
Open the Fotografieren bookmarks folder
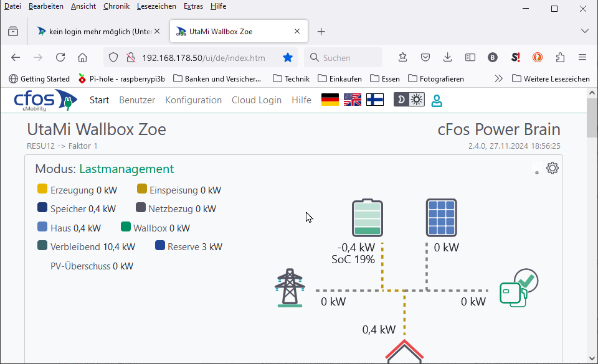(436, 79)
